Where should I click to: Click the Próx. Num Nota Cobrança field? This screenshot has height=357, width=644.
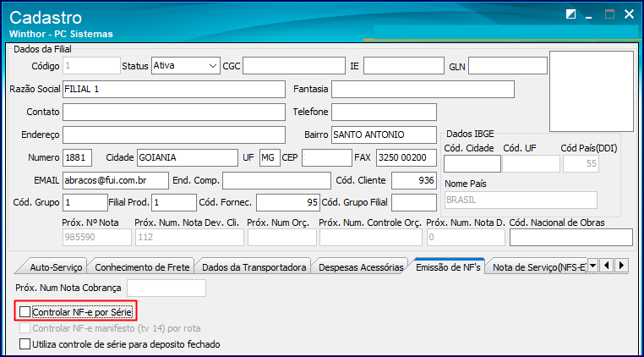(x=166, y=288)
